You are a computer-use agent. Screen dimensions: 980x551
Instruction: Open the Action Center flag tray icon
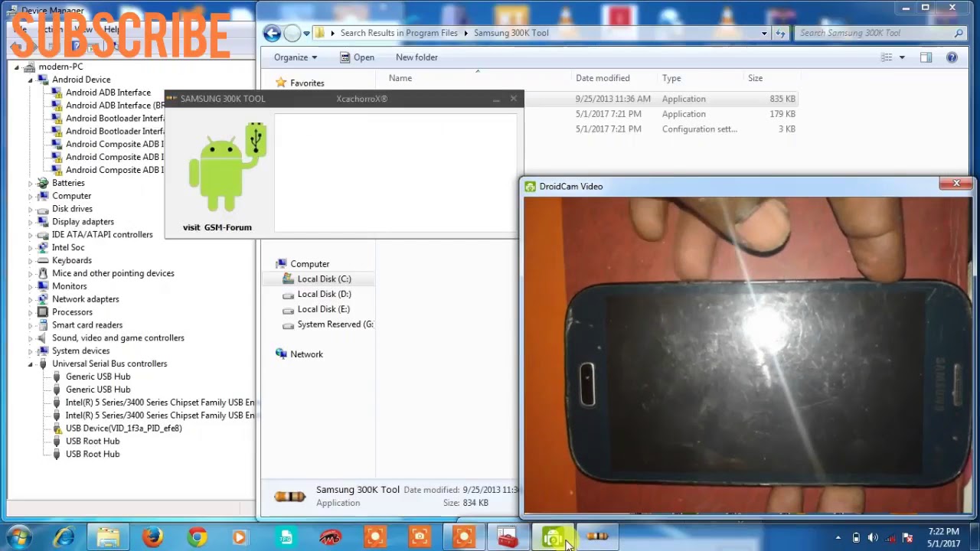907,538
